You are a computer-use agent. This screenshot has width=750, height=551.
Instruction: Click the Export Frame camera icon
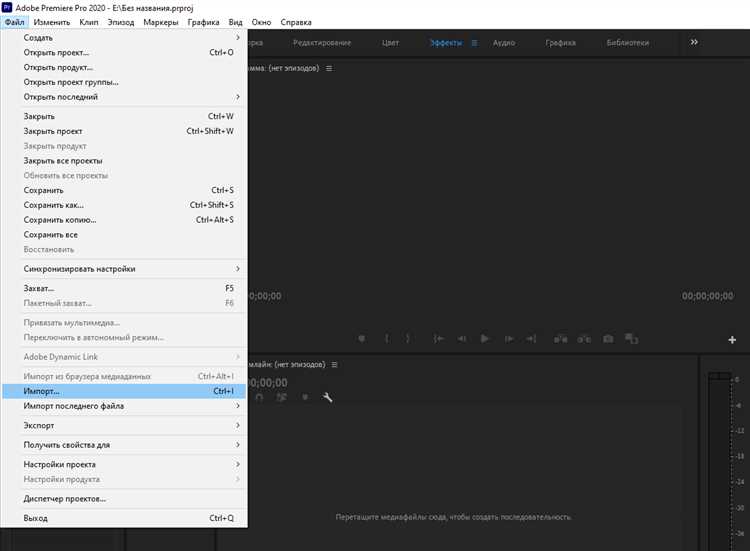coord(607,339)
